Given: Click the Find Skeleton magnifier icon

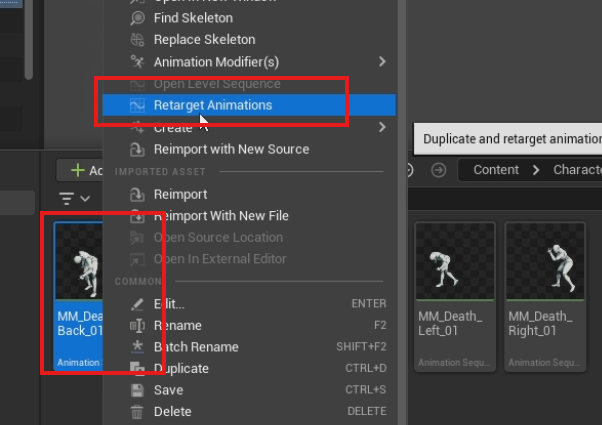Looking at the screenshot, I should (x=137, y=18).
